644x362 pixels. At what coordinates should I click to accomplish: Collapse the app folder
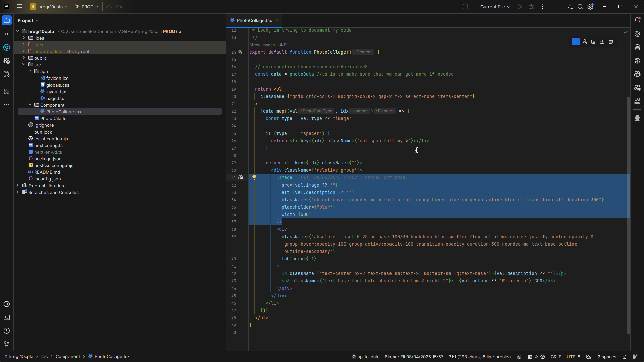pos(30,71)
